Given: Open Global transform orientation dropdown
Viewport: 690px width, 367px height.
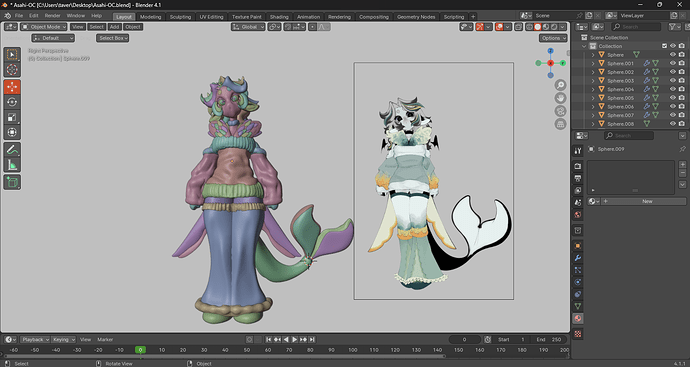Looking at the screenshot, I should (x=248, y=27).
